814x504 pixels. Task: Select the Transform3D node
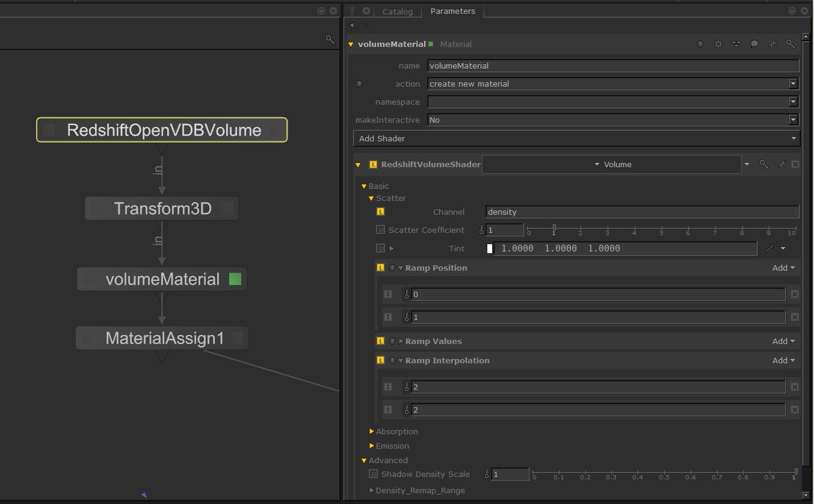[162, 209]
